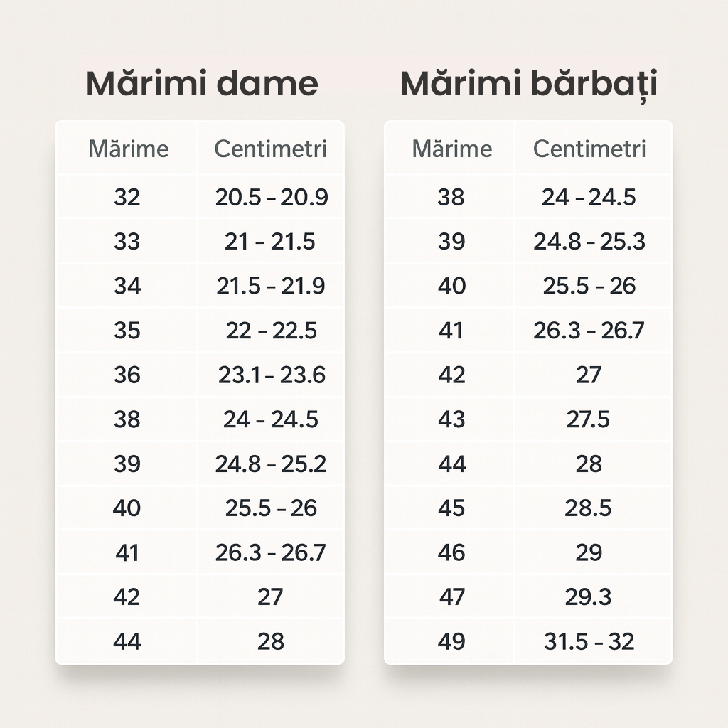
Task: Select size 43 in the men's table
Action: [451, 419]
